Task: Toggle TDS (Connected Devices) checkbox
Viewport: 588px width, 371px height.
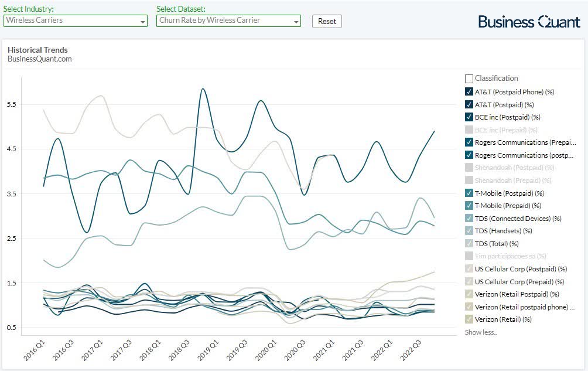Action: click(469, 219)
